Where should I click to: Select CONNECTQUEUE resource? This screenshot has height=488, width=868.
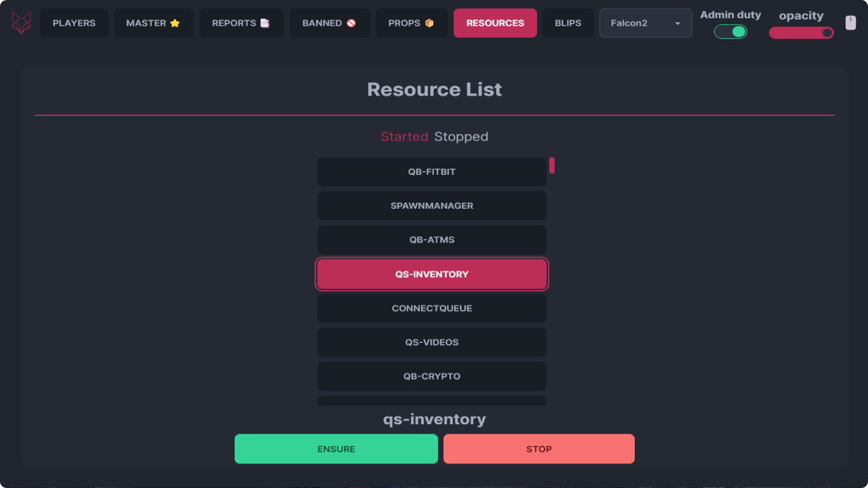tap(432, 308)
